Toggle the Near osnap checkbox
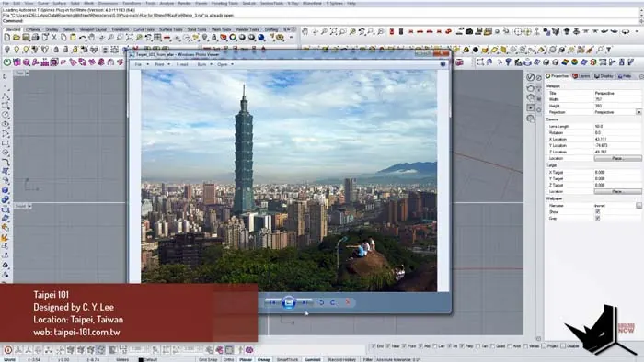Viewport: 644px width, 362px height. point(388,346)
